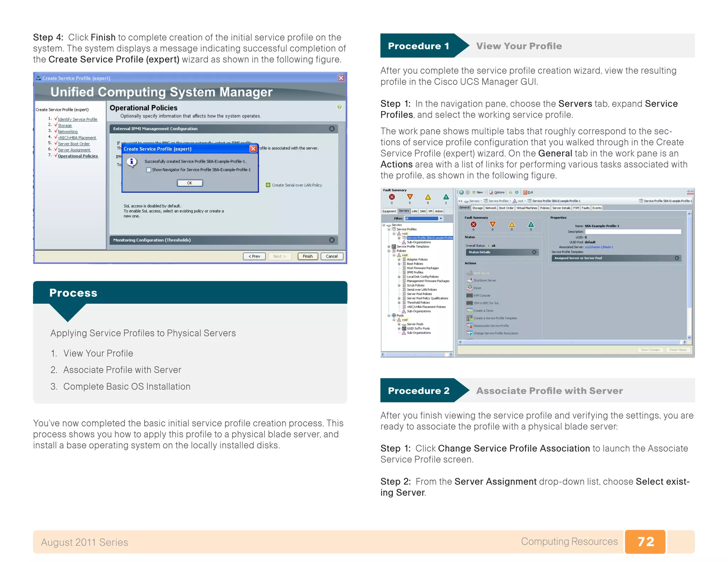The width and height of the screenshot is (728, 562).
Task: Open the Filter dropdown in navigation pane
Action: click(x=441, y=218)
